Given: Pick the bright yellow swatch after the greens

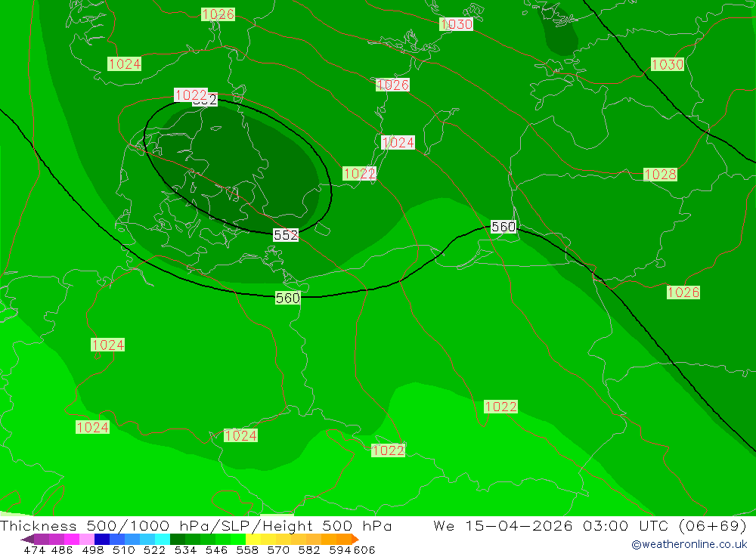Looking at the screenshot, I should pos(253,539).
